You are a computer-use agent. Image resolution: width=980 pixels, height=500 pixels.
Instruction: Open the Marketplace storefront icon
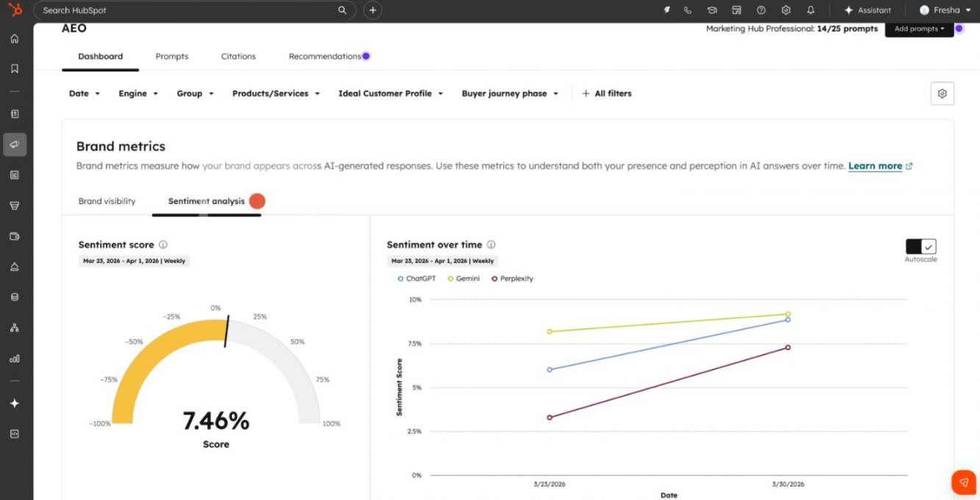pyautogui.click(x=736, y=10)
